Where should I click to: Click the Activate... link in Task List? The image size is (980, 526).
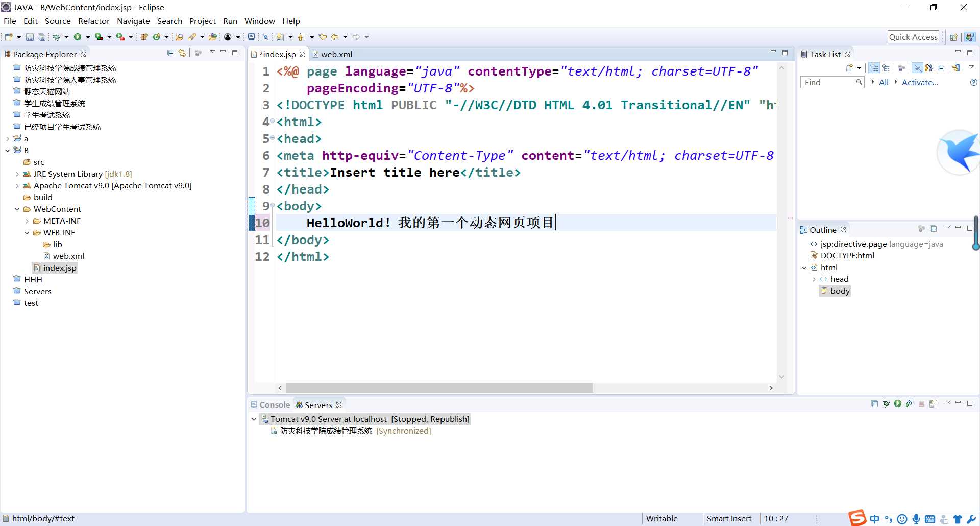(x=920, y=82)
